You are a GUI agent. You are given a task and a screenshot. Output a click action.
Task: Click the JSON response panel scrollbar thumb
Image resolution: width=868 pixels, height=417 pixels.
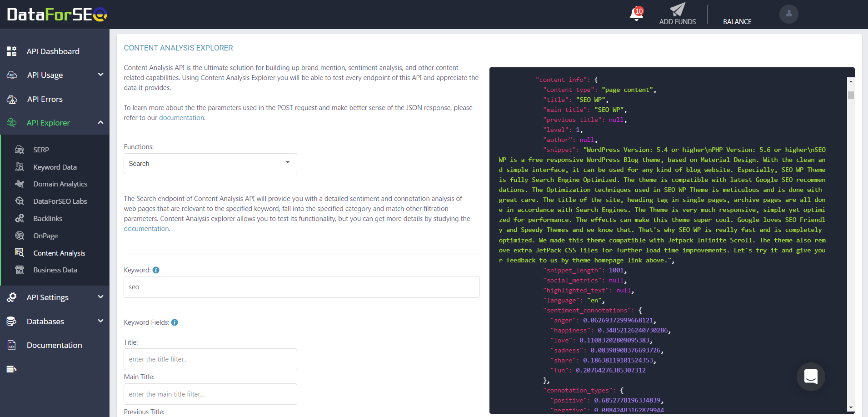coord(851,95)
